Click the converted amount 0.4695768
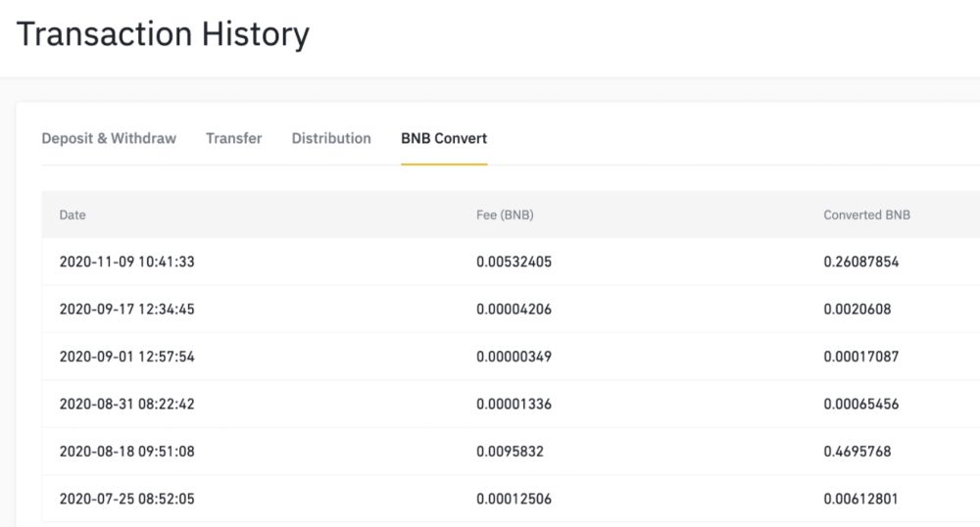The height and width of the screenshot is (527, 980). point(857,452)
